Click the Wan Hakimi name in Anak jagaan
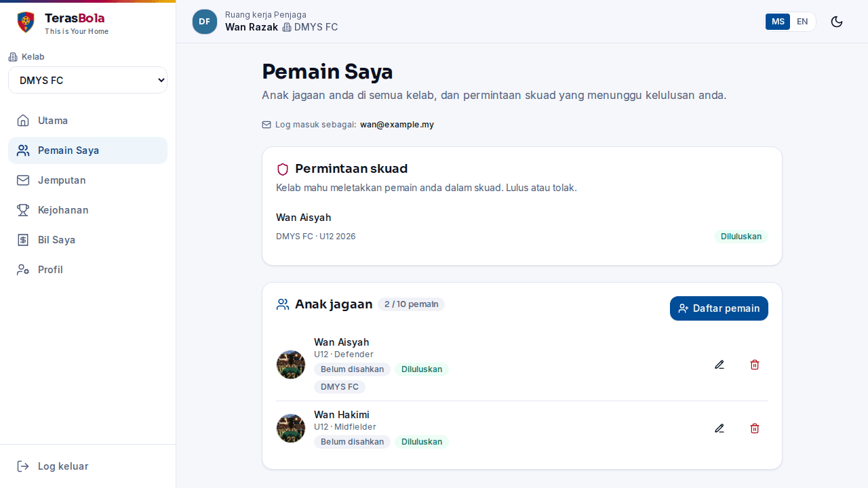 coord(342,415)
